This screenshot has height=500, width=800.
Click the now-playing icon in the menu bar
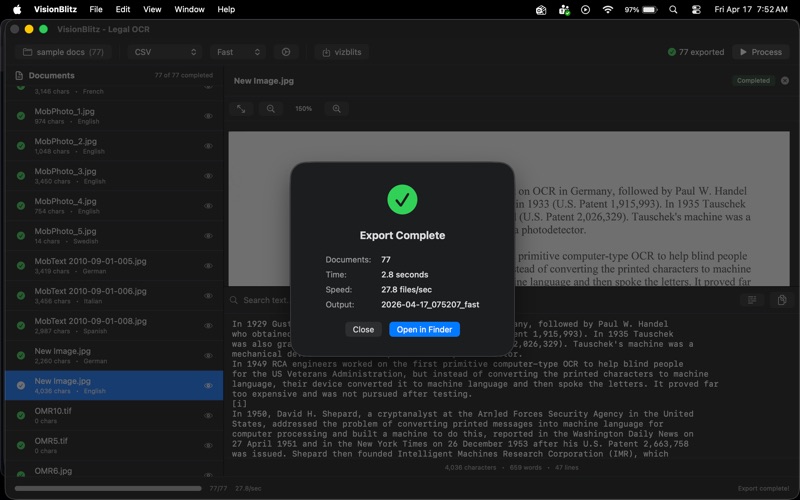[x=585, y=9]
